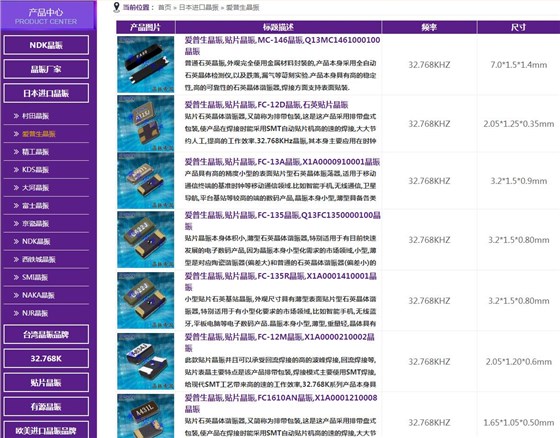Open the FC-135晶振 Q13FC1350000100 product thumbnail
Image resolution: width=560 pixels, height=438 pixels.
pyautogui.click(x=146, y=239)
